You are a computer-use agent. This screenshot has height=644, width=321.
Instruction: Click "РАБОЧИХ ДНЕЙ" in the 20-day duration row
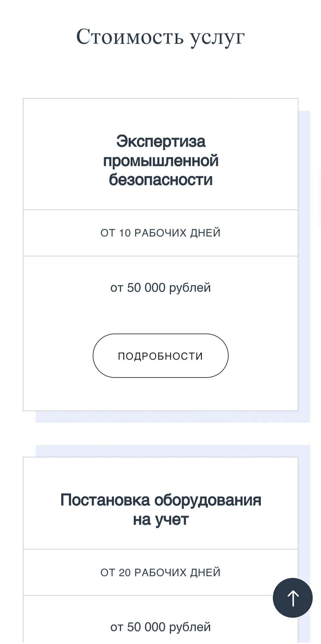click(x=177, y=573)
